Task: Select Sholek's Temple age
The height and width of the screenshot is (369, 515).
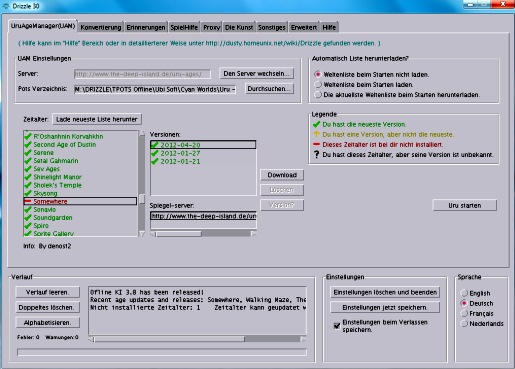Action: (80, 185)
